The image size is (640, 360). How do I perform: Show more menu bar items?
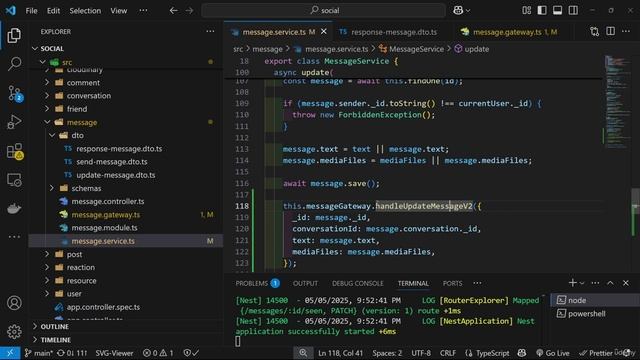(x=143, y=11)
